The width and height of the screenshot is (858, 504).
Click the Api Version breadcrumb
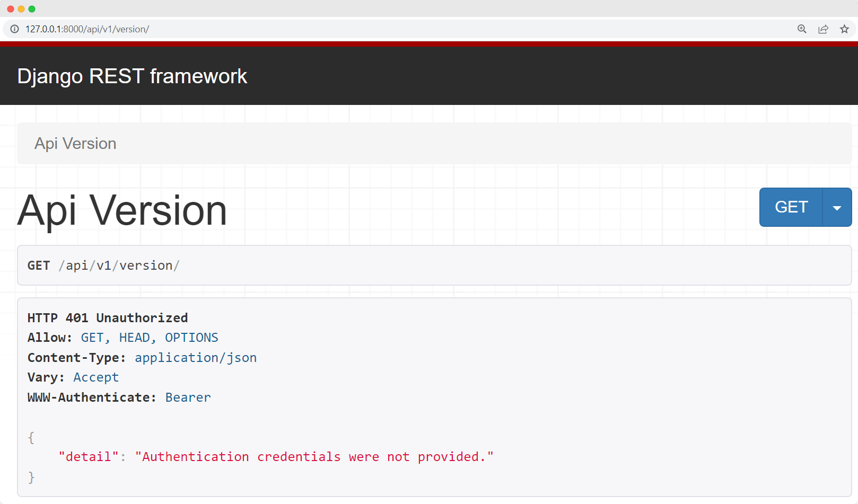click(x=75, y=144)
